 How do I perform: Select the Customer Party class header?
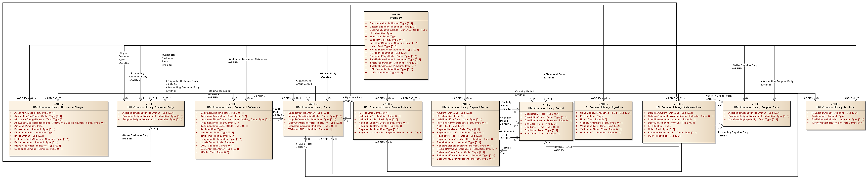[x=151, y=107]
